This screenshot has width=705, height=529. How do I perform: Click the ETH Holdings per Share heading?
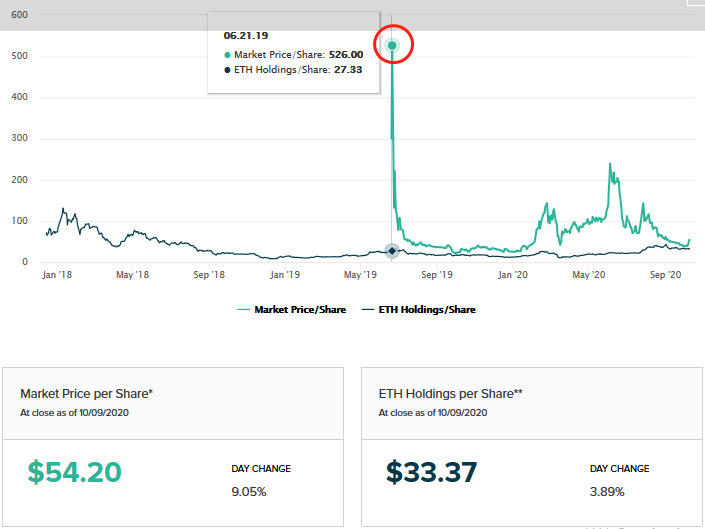coord(447,394)
